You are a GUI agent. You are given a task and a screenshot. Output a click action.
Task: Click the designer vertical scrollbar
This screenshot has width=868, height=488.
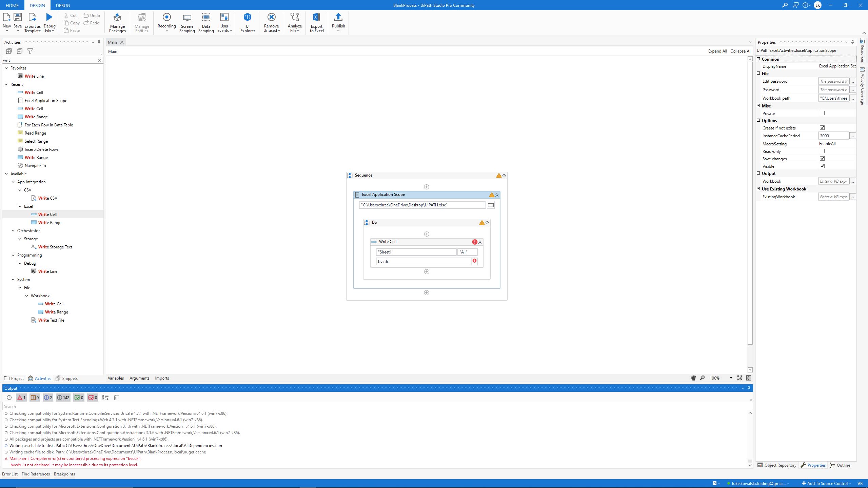(x=750, y=203)
